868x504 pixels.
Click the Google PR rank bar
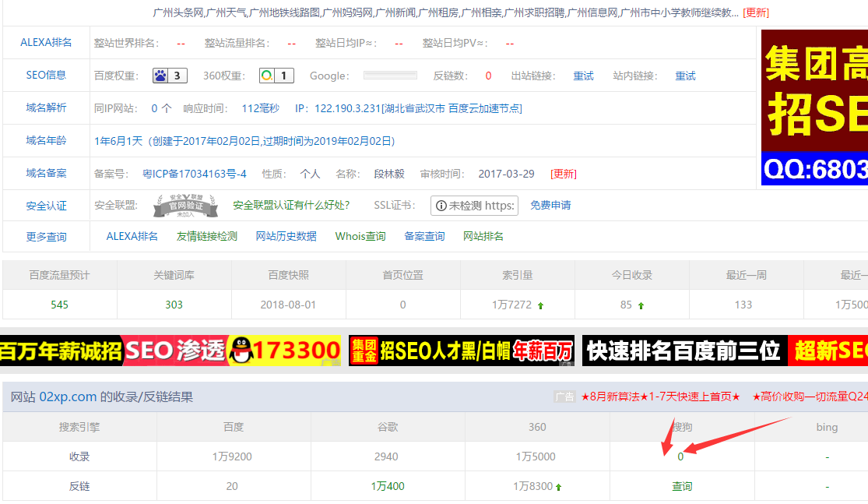coord(390,76)
